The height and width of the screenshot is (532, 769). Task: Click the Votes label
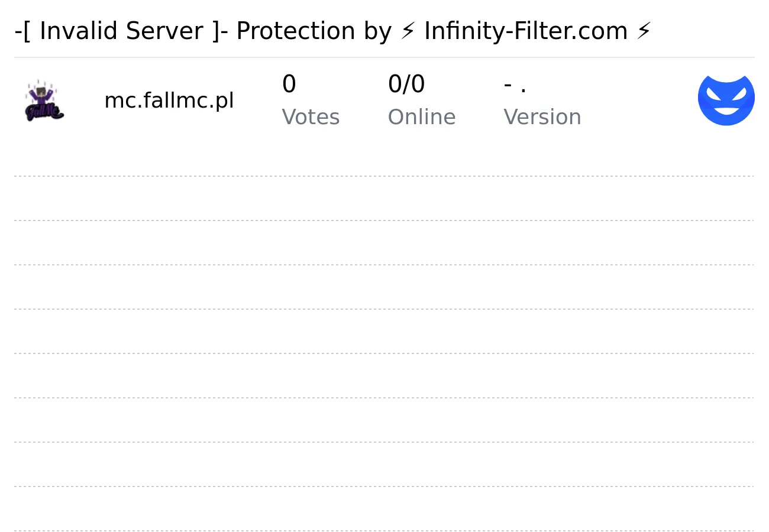(x=311, y=117)
